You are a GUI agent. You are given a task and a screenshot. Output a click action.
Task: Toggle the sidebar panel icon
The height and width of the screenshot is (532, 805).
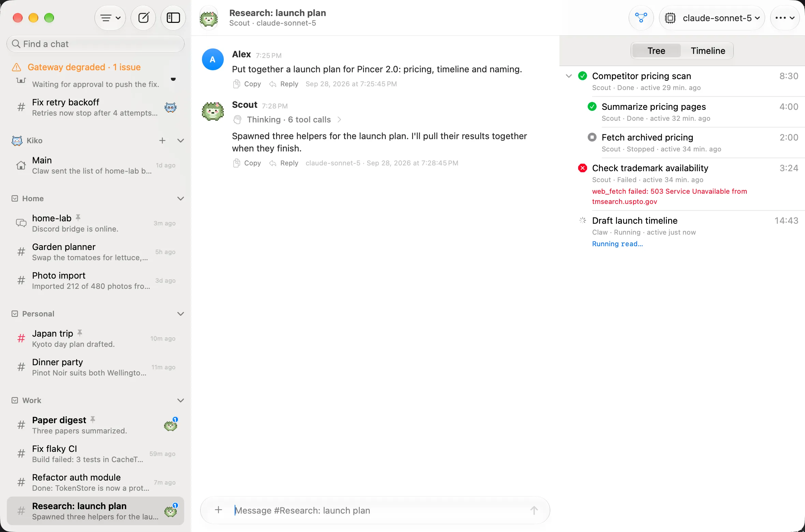tap(173, 18)
